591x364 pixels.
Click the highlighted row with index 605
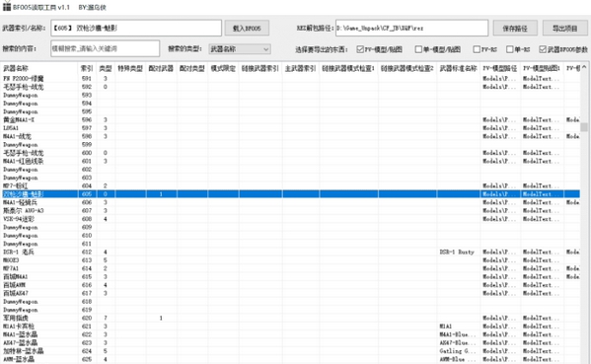pos(290,194)
